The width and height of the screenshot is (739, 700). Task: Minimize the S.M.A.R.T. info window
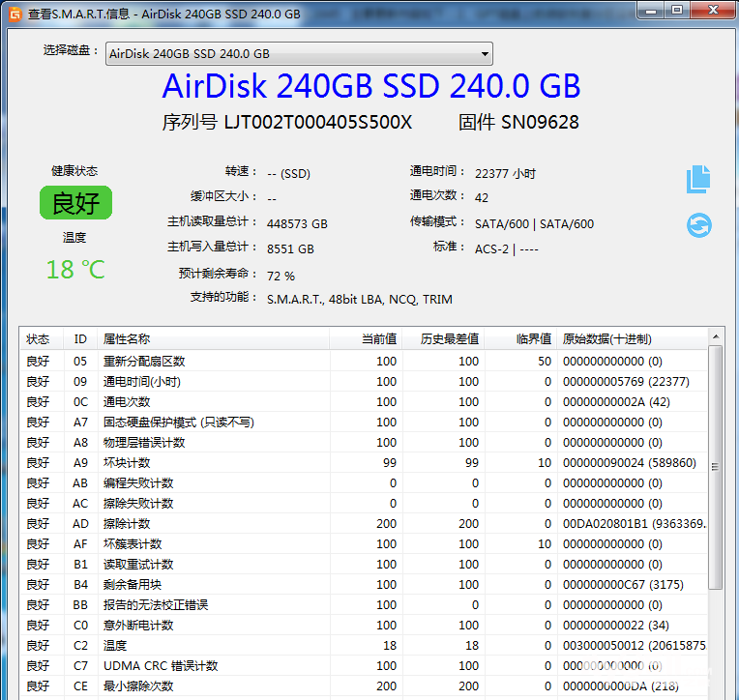[x=648, y=11]
